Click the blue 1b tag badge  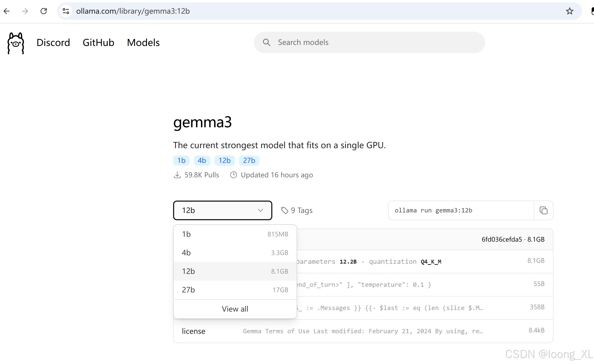coord(181,161)
